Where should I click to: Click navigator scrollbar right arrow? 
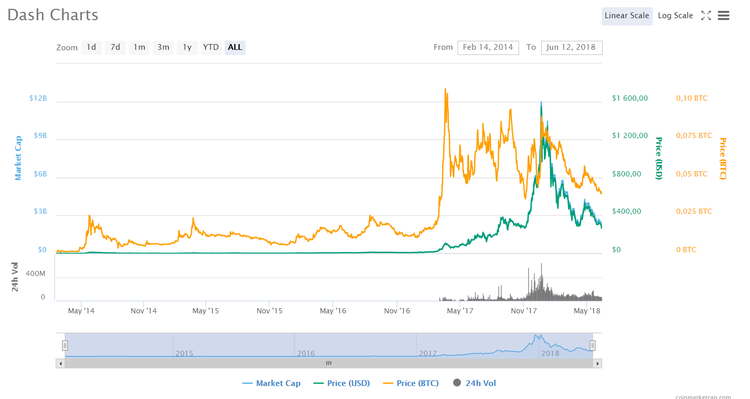click(597, 364)
